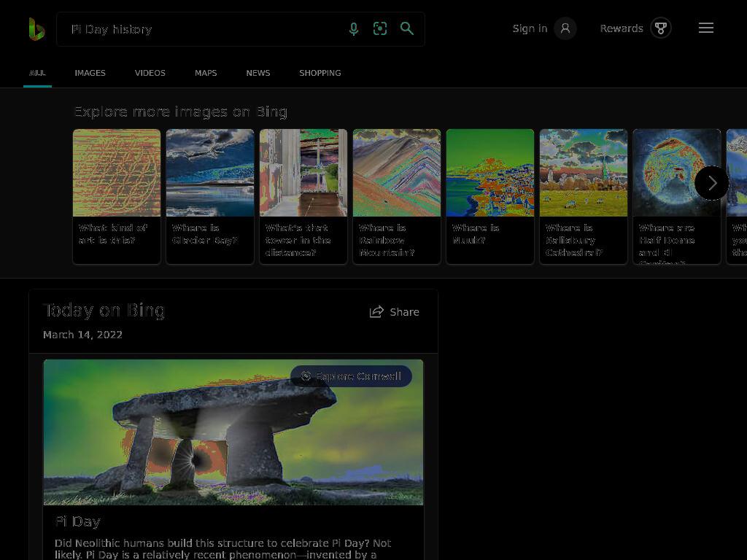Open Rewards trophy icon
Viewport: 747px width, 560px height.
click(x=660, y=28)
